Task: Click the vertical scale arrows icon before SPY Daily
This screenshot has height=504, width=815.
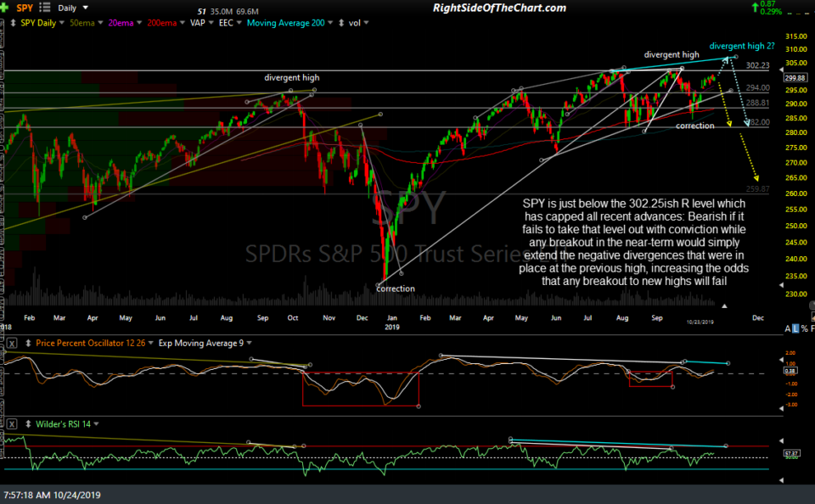Action: tap(13, 22)
